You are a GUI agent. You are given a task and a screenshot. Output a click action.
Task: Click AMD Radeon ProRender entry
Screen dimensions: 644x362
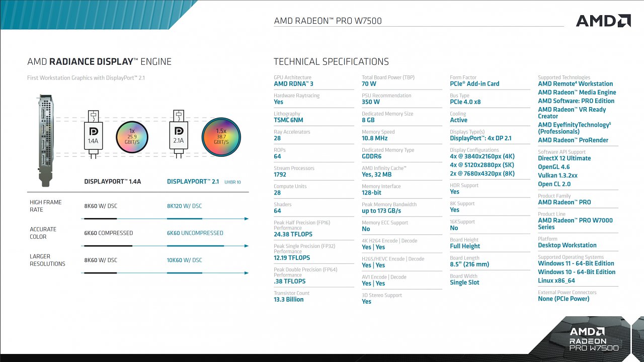573,140
